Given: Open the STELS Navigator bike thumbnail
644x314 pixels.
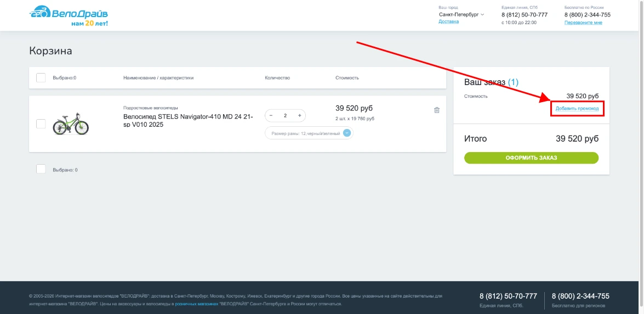Looking at the screenshot, I should (x=71, y=124).
